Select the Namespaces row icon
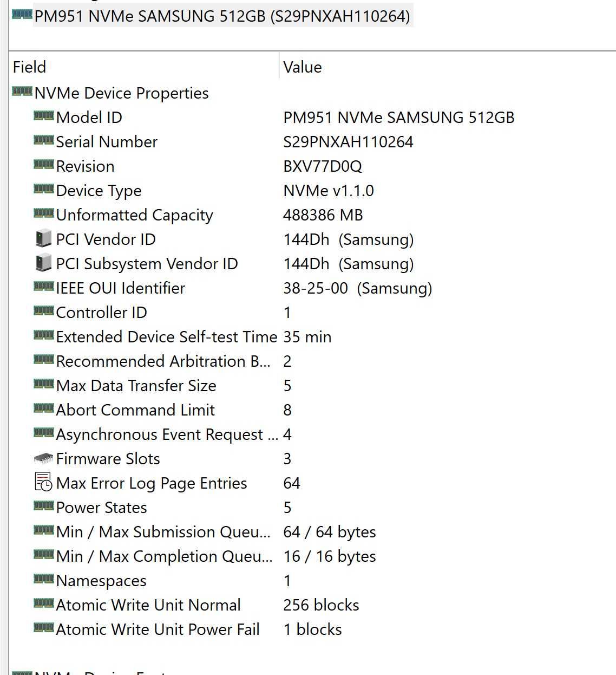616x675 pixels. [44, 579]
